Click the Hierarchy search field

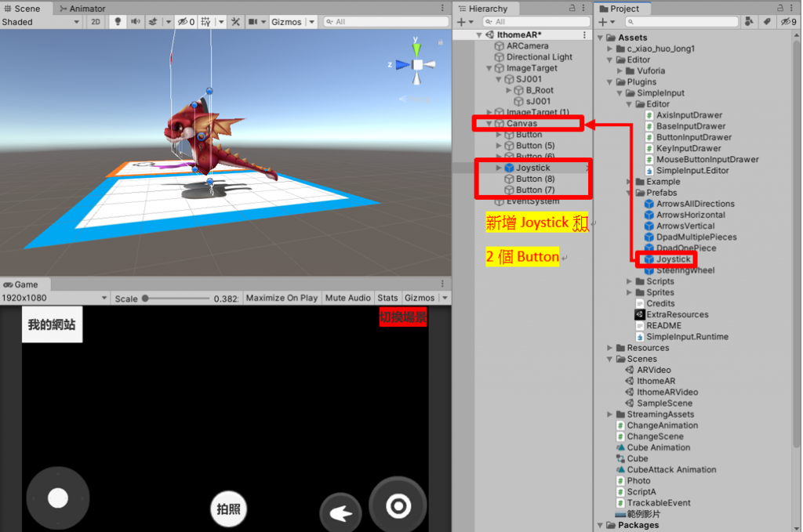tap(536, 21)
